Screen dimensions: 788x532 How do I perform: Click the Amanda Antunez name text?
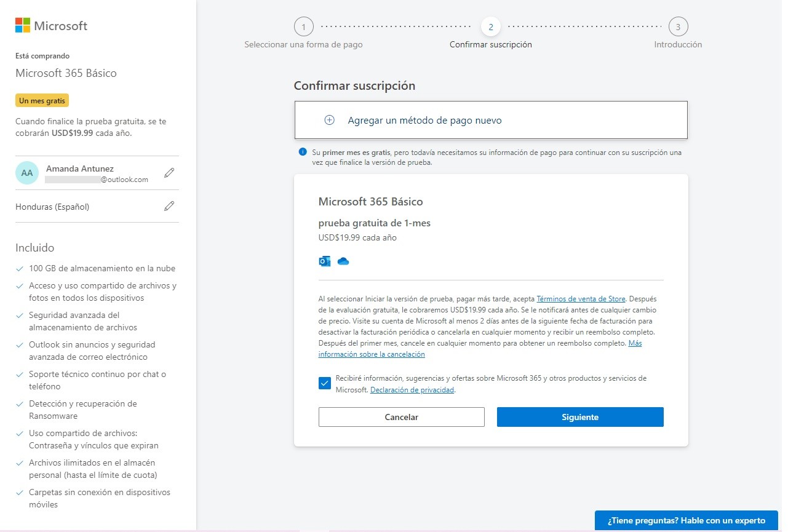point(80,169)
